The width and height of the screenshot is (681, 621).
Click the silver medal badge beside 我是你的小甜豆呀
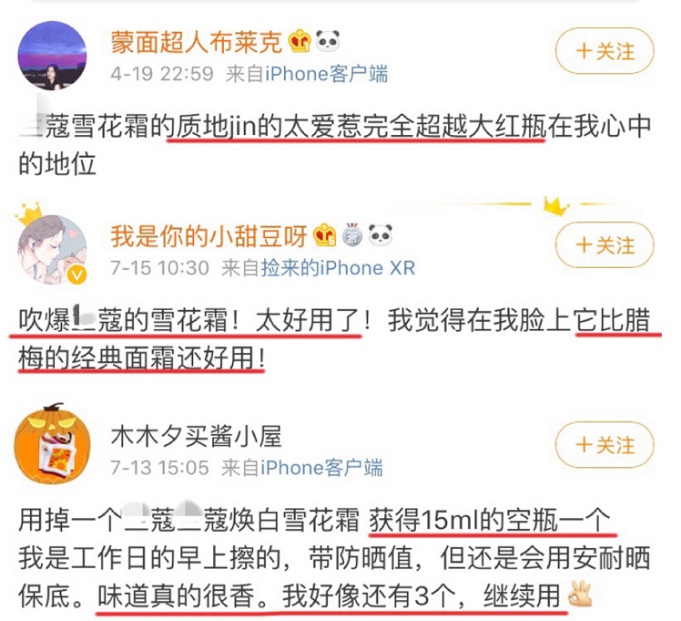[x=352, y=235]
